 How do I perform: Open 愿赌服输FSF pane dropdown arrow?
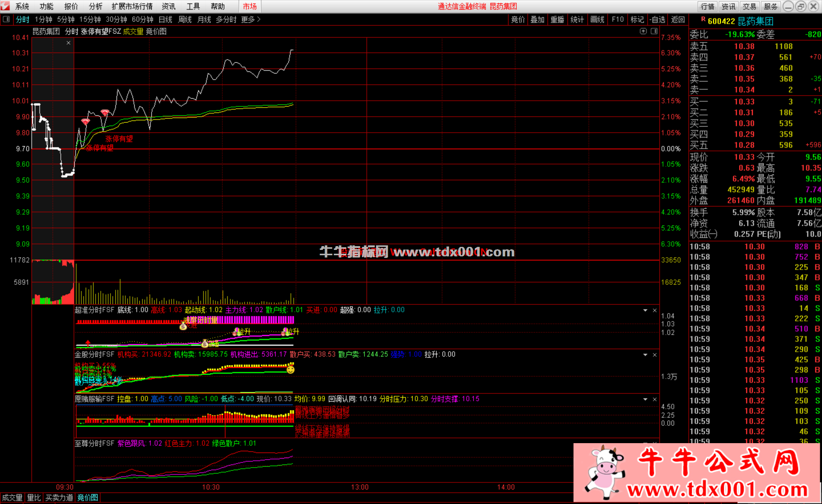pos(645,399)
